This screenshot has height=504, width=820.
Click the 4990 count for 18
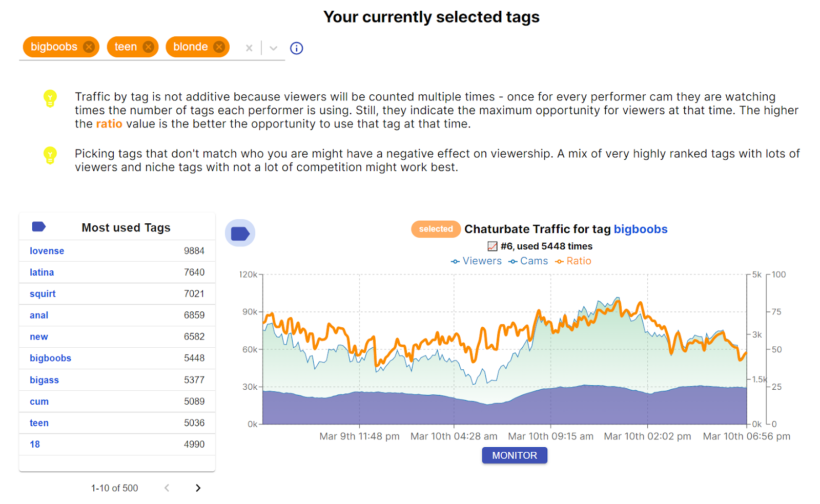coord(194,445)
